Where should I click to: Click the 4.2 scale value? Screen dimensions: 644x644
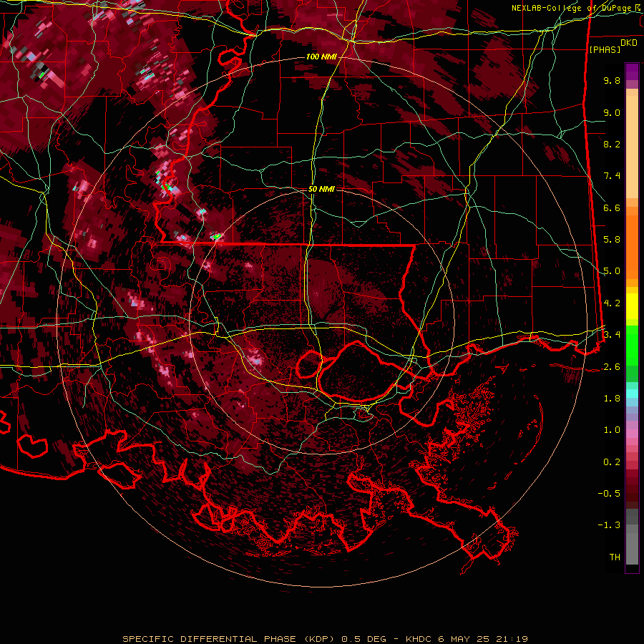(612, 303)
